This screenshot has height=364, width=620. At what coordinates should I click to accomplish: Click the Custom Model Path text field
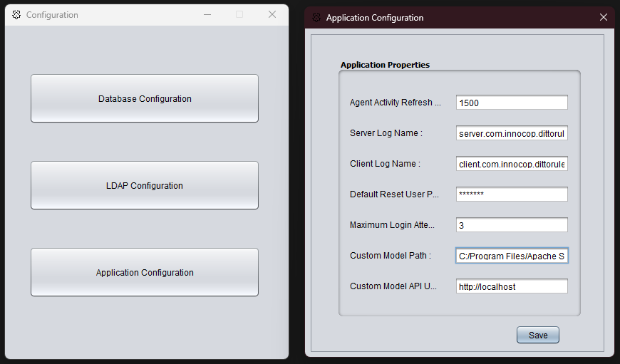click(512, 256)
